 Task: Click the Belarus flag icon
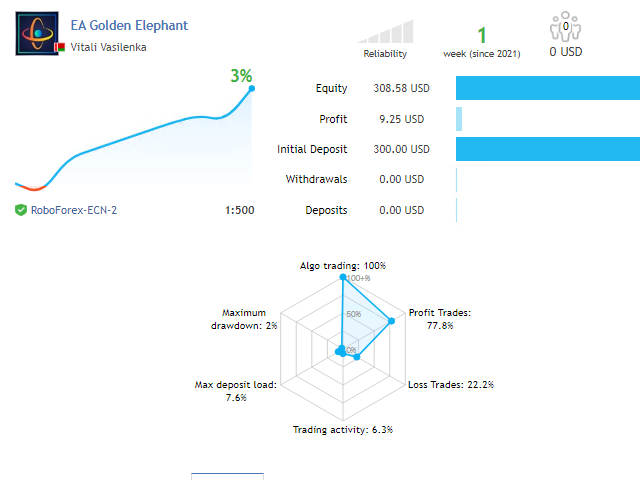tap(60, 47)
